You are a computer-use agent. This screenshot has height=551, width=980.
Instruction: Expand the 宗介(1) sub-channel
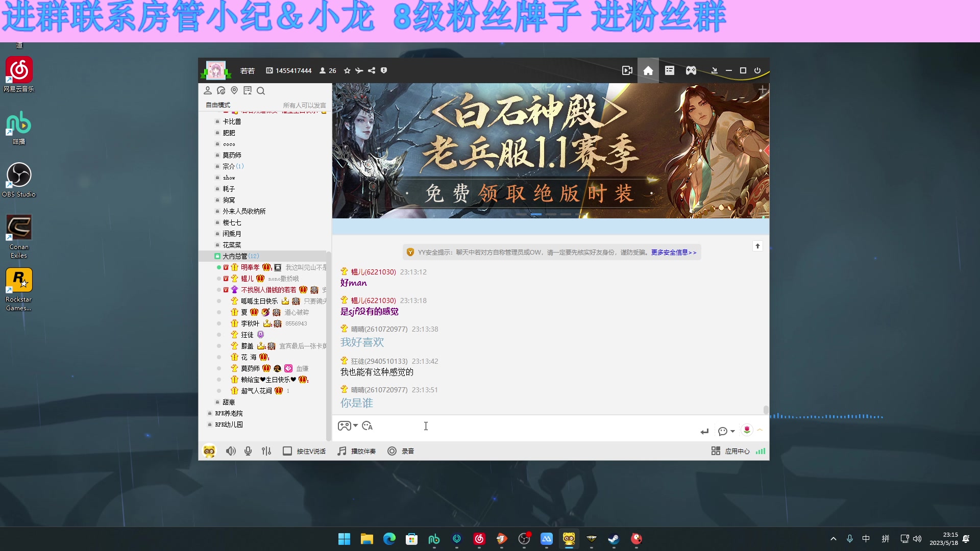click(x=233, y=166)
